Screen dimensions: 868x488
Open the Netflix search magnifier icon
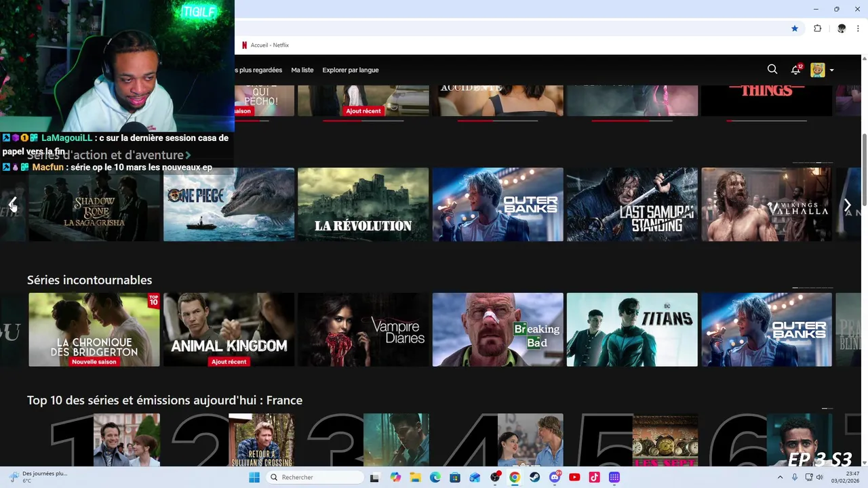pos(772,69)
